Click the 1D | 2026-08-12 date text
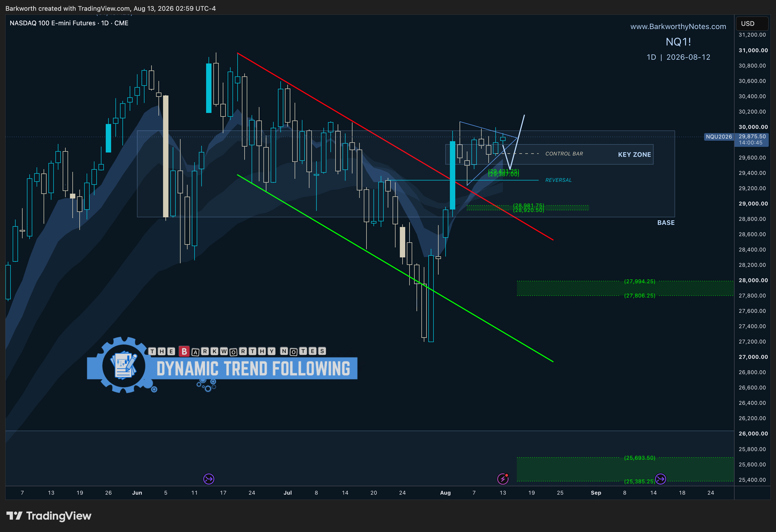This screenshot has height=532, width=776. tap(678, 57)
